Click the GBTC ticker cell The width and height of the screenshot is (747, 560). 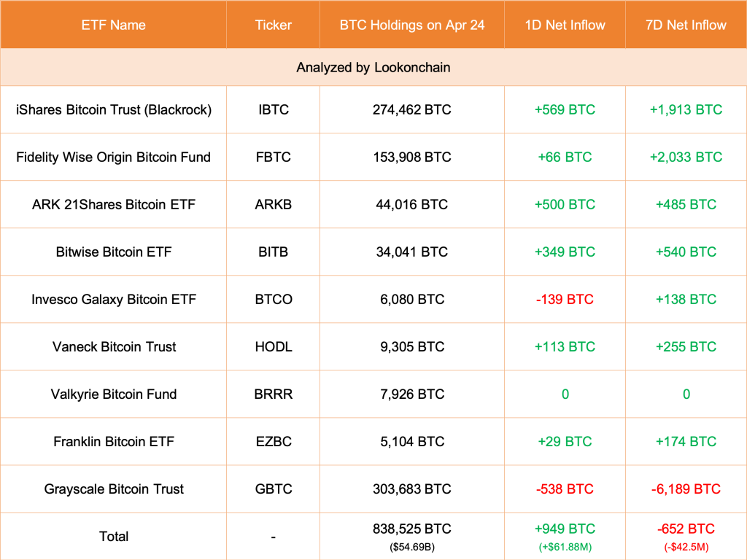pyautogui.click(x=274, y=489)
